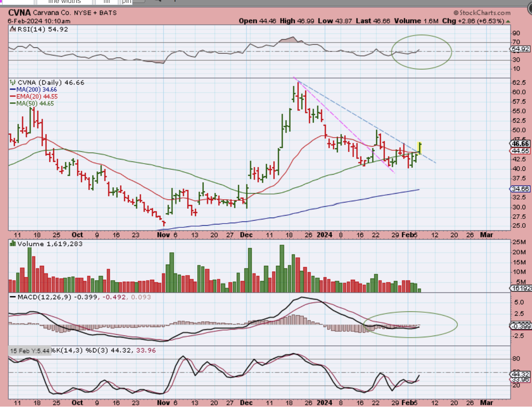Click the Chg +2.86 (+6.53%) value

(x=473, y=21)
